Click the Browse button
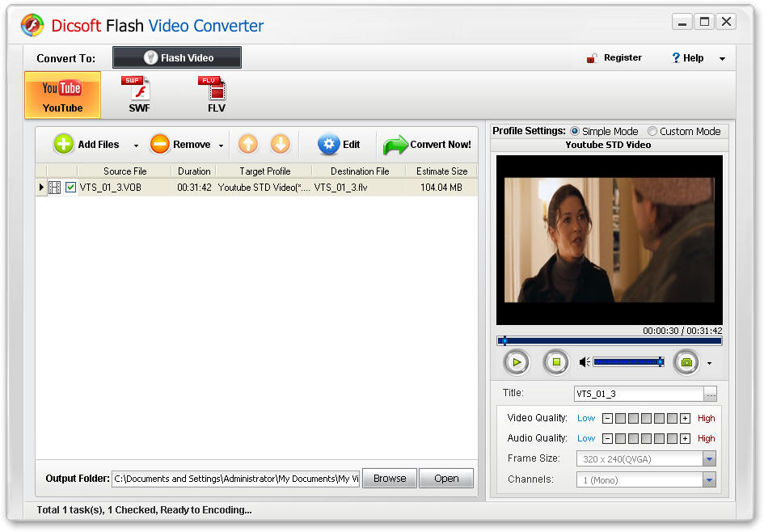Screen dimensions: 764x532 (x=390, y=479)
